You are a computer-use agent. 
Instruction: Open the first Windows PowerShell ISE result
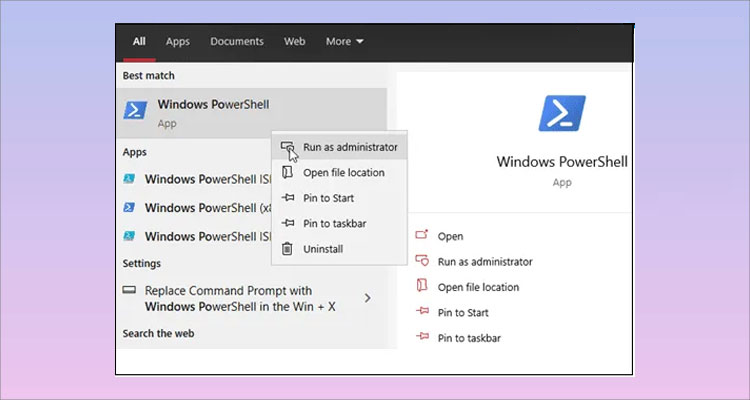tap(195, 179)
